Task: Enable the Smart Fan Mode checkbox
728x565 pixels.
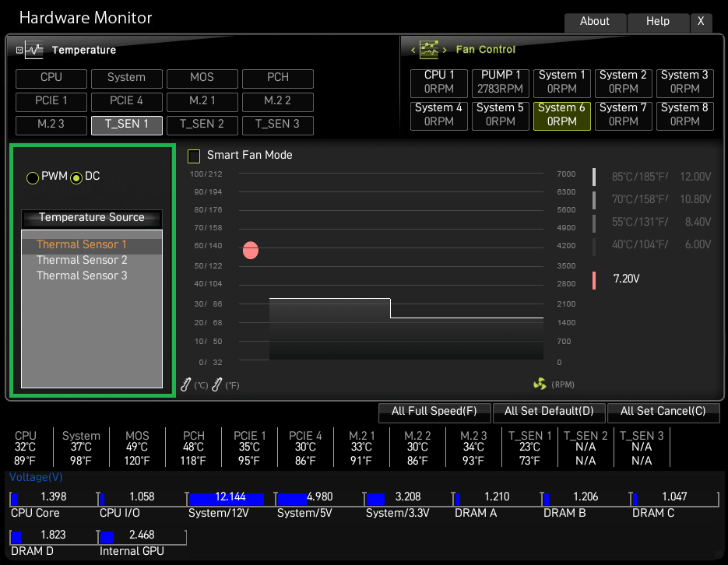Action: (194, 156)
